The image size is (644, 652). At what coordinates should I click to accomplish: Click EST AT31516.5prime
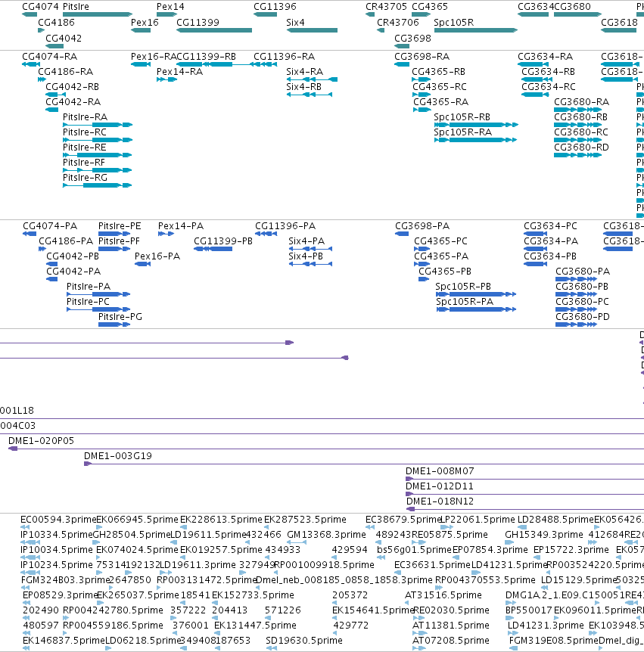(407, 603)
